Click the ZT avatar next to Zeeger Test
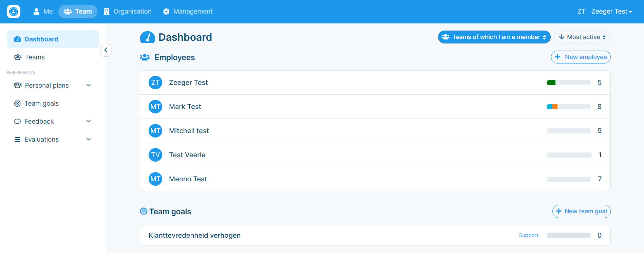Screen dimensions: 644x253 [x=155, y=83]
